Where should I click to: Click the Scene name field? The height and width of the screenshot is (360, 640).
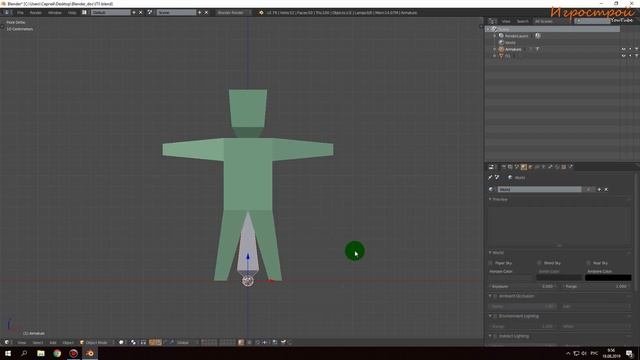pyautogui.click(x=176, y=13)
